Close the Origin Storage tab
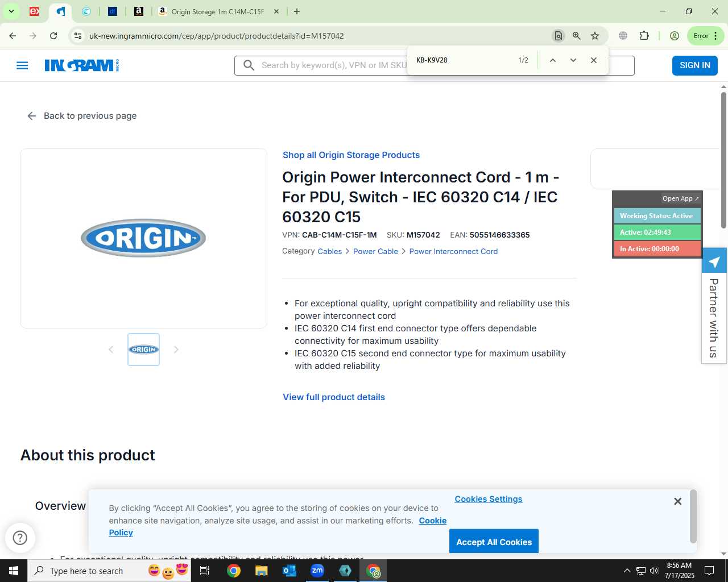728x582 pixels. (276, 11)
